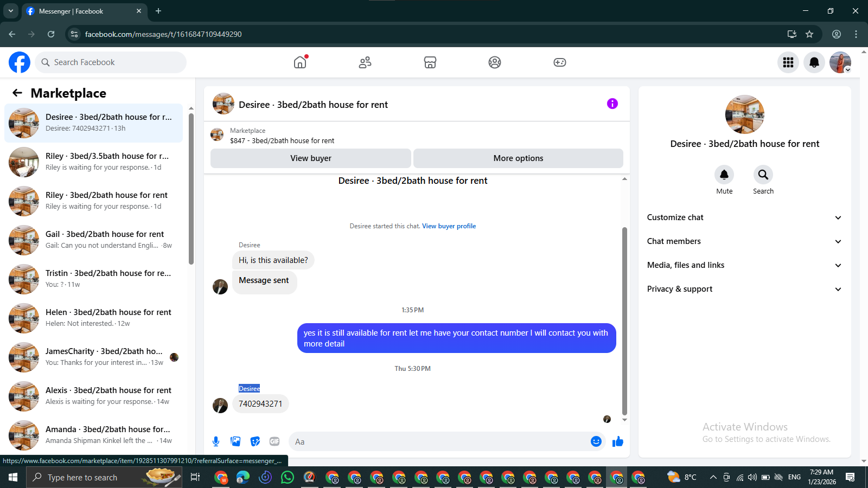This screenshot has width=868, height=488.
Task: Click the ENG language indicator
Action: click(794, 477)
